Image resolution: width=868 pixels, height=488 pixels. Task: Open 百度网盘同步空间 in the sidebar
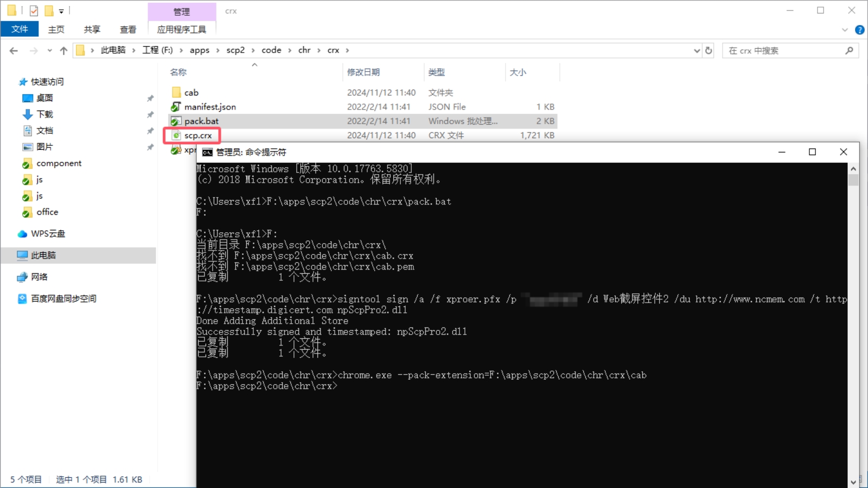tap(63, 299)
